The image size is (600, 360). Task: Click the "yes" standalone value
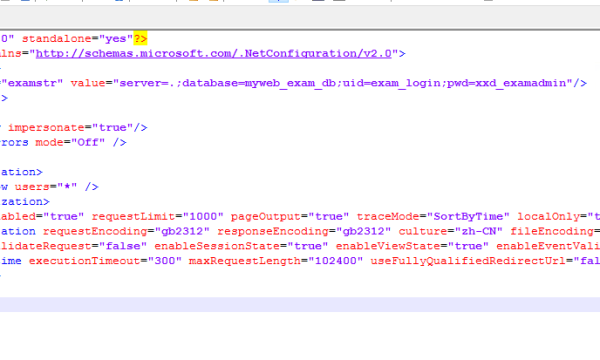click(116, 39)
